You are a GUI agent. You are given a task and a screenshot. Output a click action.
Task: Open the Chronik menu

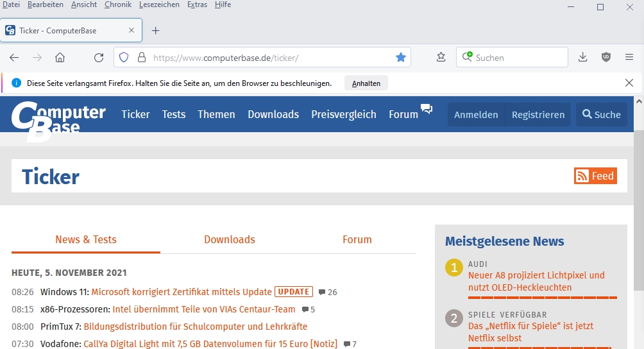(x=118, y=4)
